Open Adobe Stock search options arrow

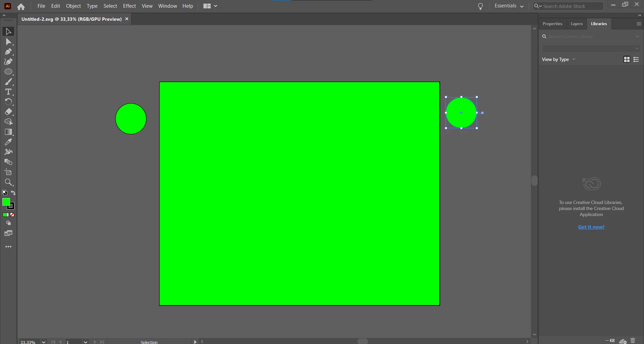coord(538,6)
